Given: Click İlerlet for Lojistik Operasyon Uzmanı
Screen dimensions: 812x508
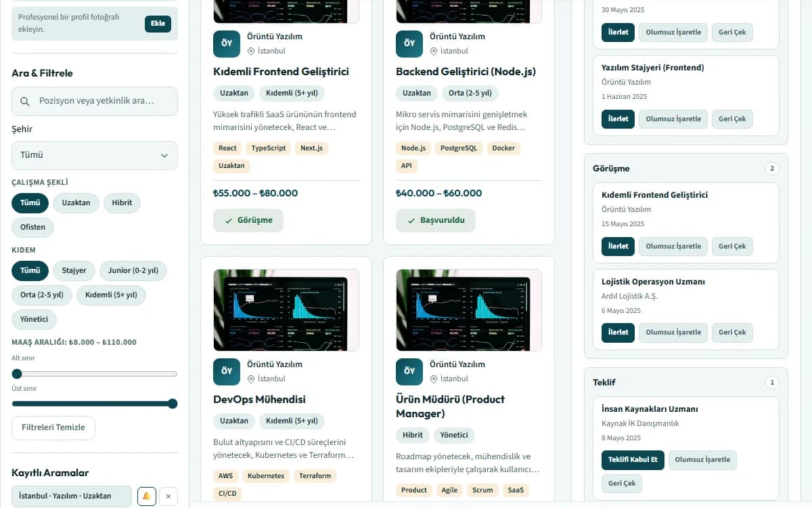Looking at the screenshot, I should tap(618, 333).
